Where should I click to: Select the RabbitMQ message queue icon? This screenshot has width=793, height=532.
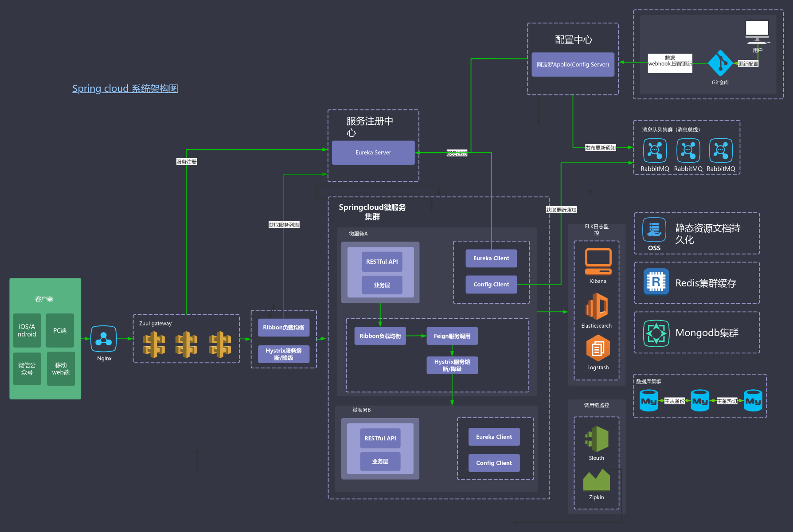point(655,151)
